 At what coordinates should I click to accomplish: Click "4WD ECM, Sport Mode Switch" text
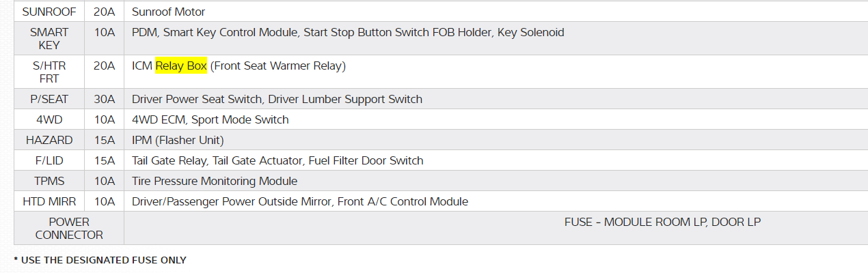click(210, 119)
